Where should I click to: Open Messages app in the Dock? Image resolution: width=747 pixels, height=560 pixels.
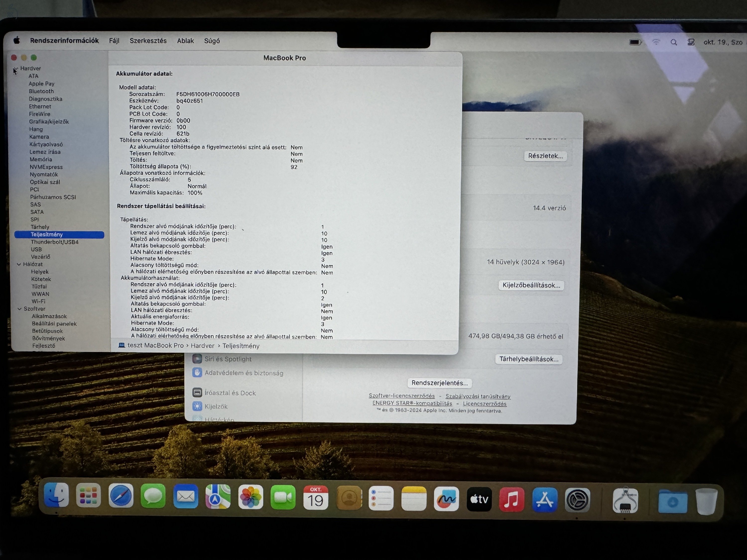(153, 496)
